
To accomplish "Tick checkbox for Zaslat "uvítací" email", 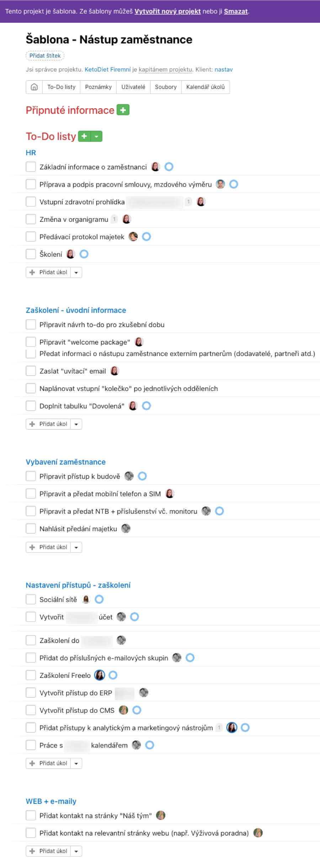I will click(x=31, y=371).
